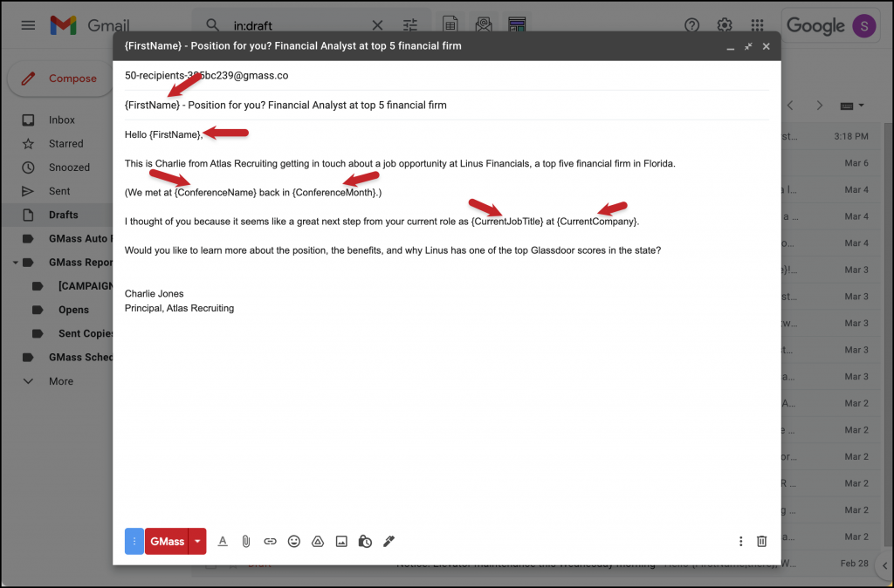Insert a signature using the pen icon
The width and height of the screenshot is (894, 588).
click(389, 541)
